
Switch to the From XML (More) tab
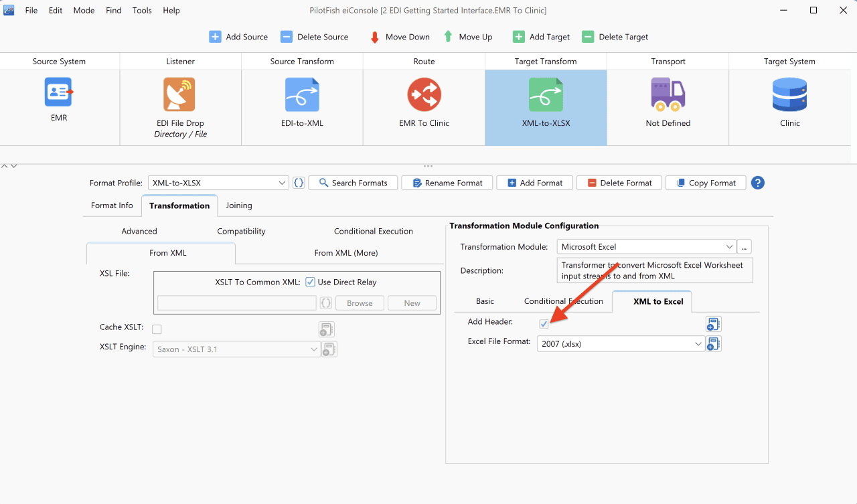tap(346, 253)
